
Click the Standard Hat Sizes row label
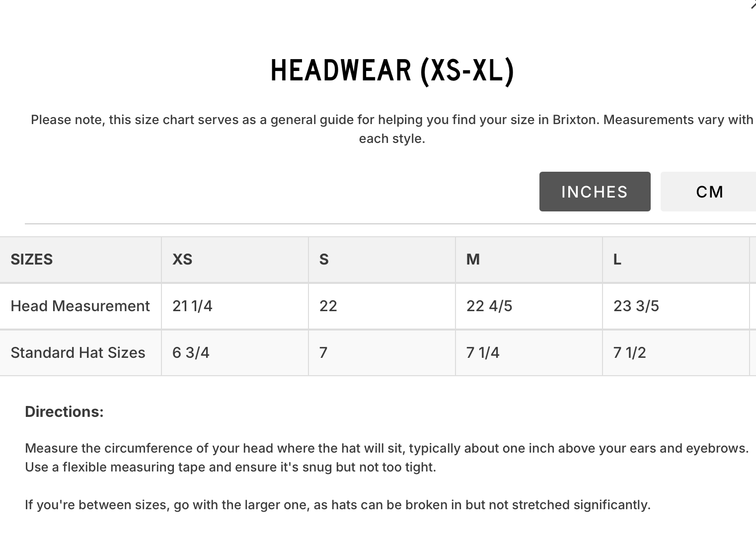pos(78,353)
